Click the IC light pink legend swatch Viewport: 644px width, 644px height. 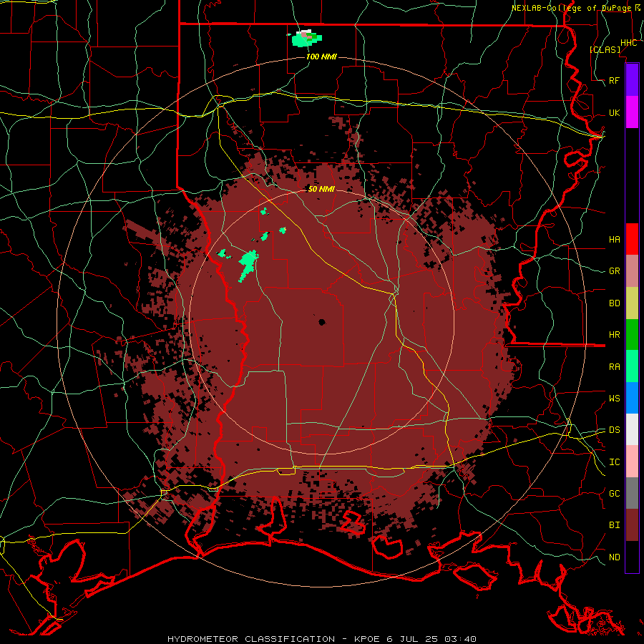(632, 462)
